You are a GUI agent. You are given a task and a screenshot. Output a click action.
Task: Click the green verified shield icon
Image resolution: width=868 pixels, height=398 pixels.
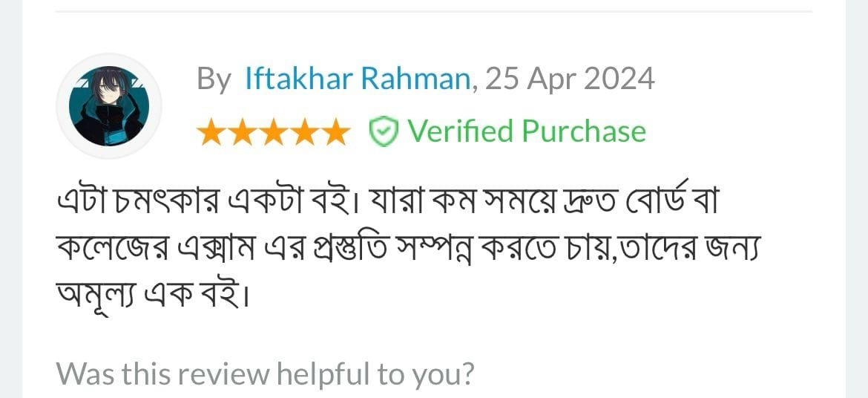click(x=384, y=133)
